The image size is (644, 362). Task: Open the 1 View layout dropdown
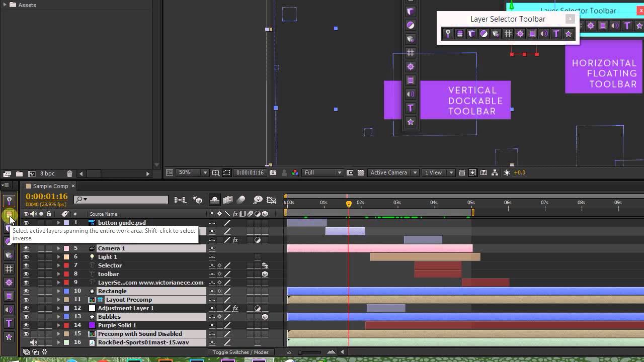click(x=439, y=172)
